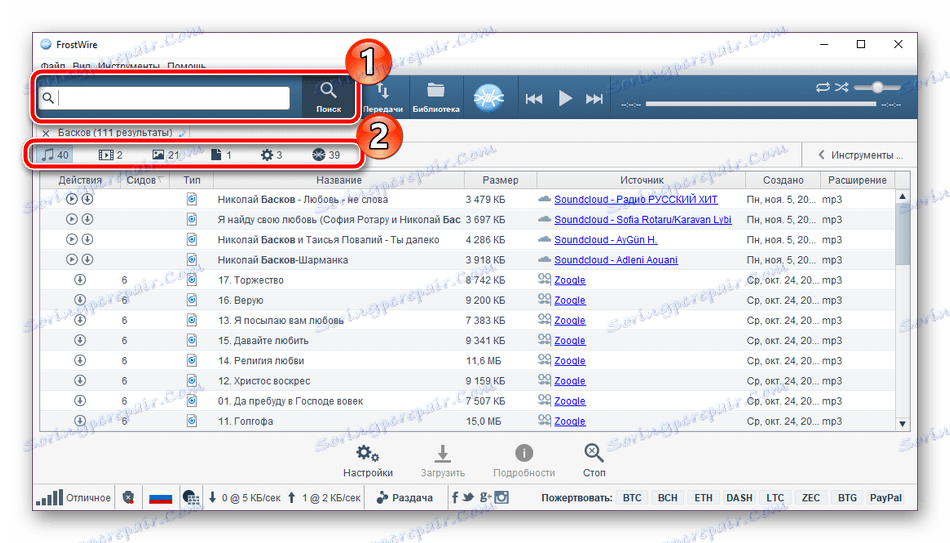Screen dimensions: 950x543
Task: Sort by the Размер column header
Action: pyautogui.click(x=500, y=180)
